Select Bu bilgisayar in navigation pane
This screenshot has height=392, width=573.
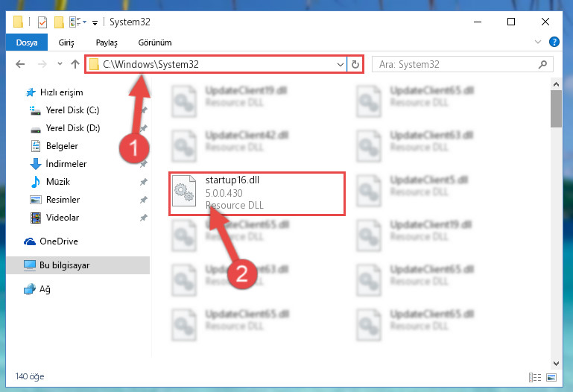[x=77, y=265]
